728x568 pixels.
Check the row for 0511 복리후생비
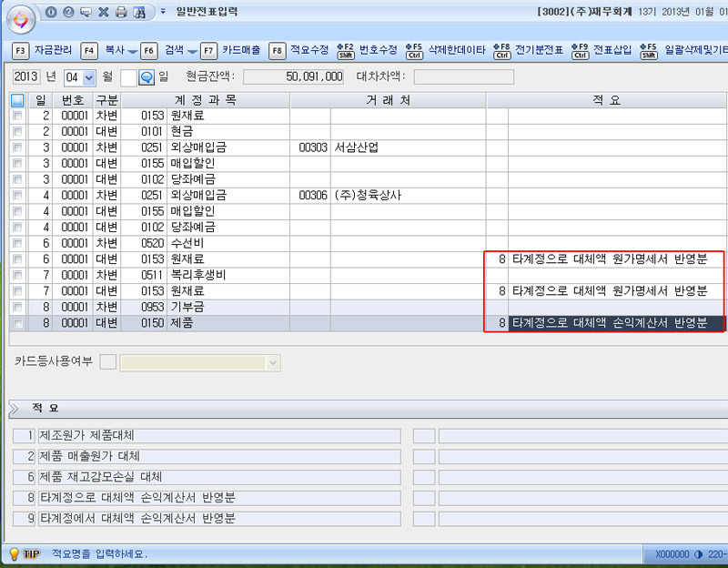17,275
